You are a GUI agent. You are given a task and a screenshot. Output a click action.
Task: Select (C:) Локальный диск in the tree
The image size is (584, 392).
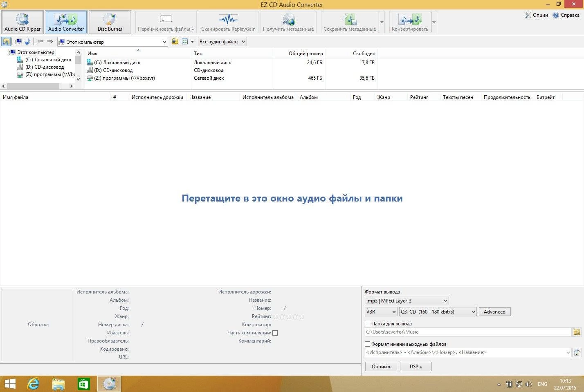48,60
